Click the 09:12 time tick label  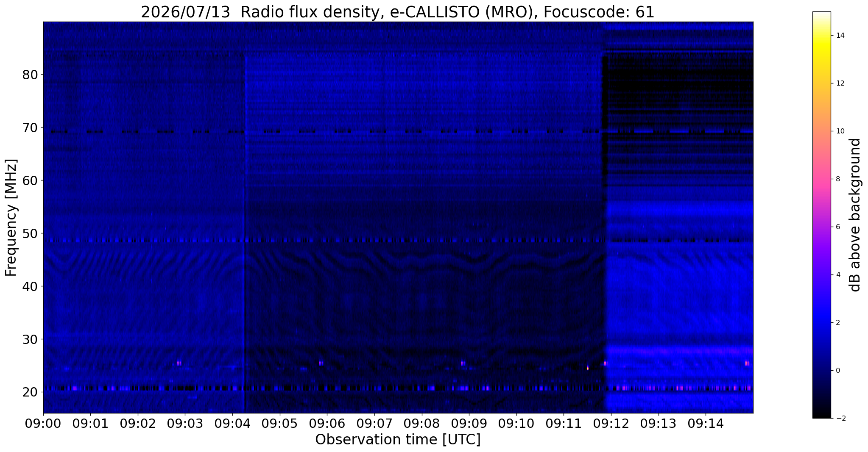click(611, 423)
